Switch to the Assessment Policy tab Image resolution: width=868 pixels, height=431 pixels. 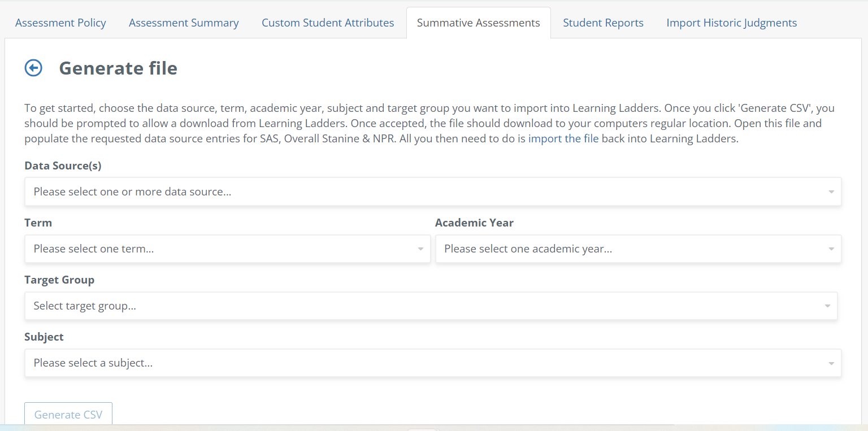point(60,23)
